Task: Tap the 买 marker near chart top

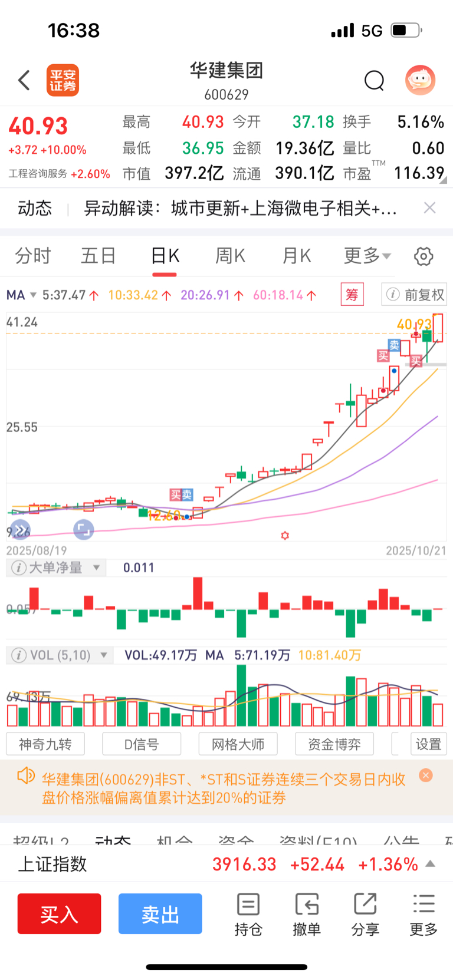Action: pyautogui.click(x=383, y=355)
